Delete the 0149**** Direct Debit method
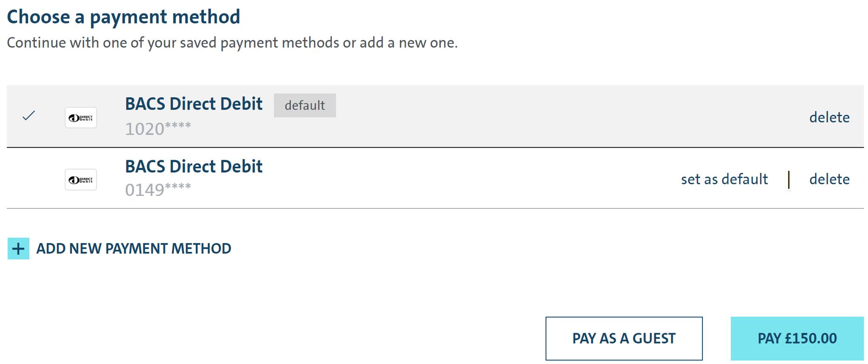The height and width of the screenshot is (364, 868). click(829, 179)
